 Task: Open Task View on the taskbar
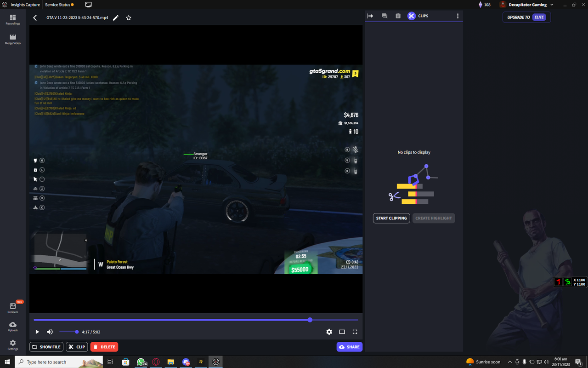pyautogui.click(x=110, y=362)
